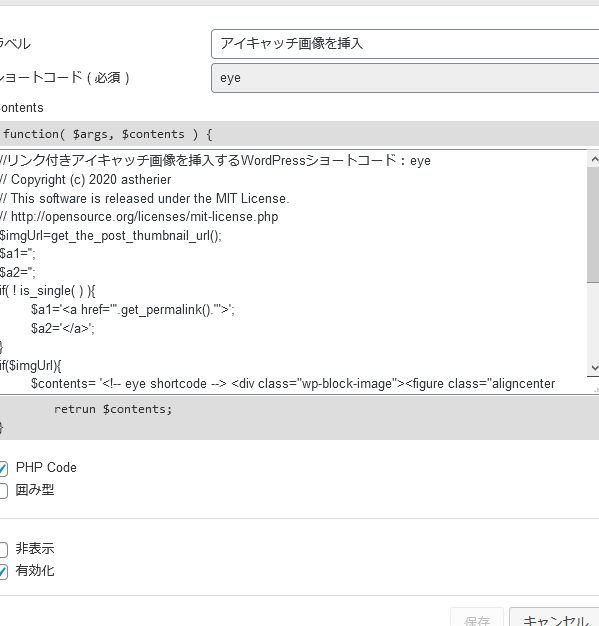Click the 保存 button
Viewport: 599px width, 626px height.
[477, 618]
